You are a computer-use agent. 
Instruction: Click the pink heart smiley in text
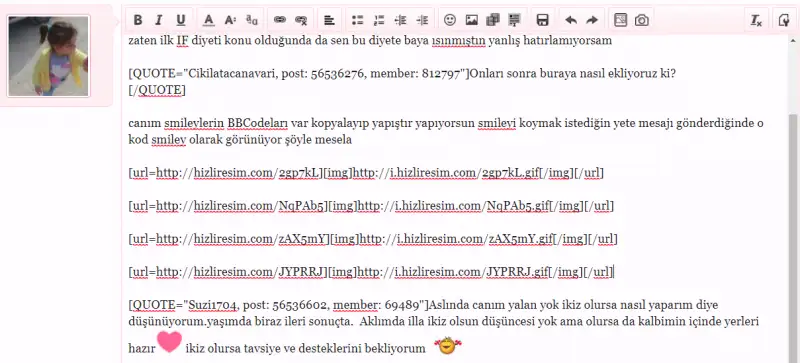(x=169, y=342)
